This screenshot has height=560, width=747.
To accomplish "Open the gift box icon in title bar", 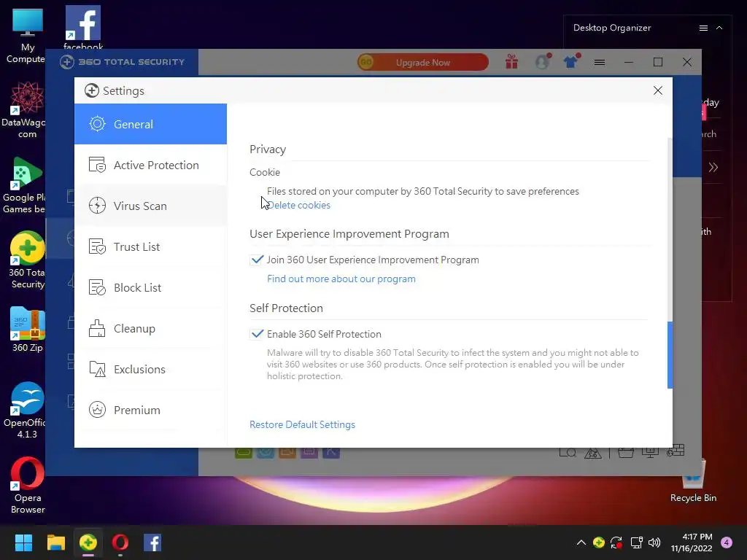I will click(x=511, y=62).
